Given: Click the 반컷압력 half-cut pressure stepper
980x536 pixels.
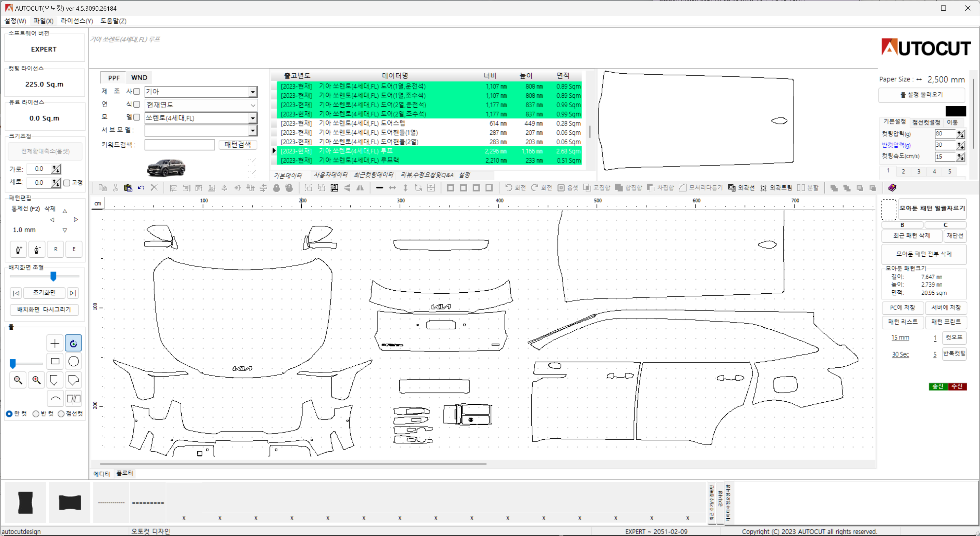Looking at the screenshot, I should tap(960, 145).
